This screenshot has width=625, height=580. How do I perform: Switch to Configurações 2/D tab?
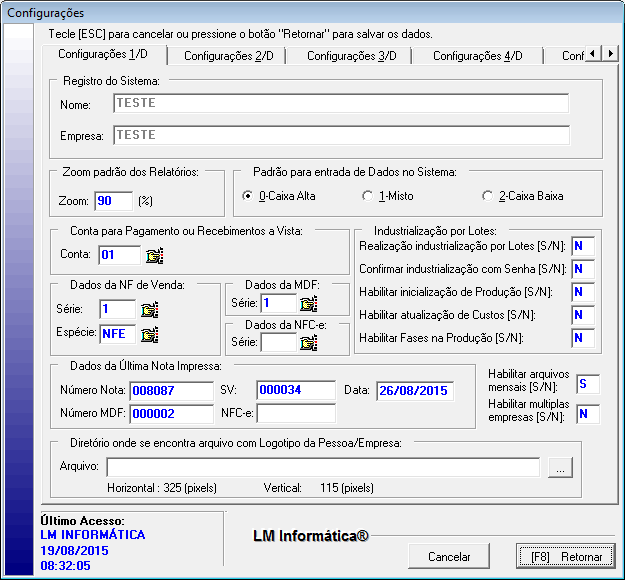(228, 56)
